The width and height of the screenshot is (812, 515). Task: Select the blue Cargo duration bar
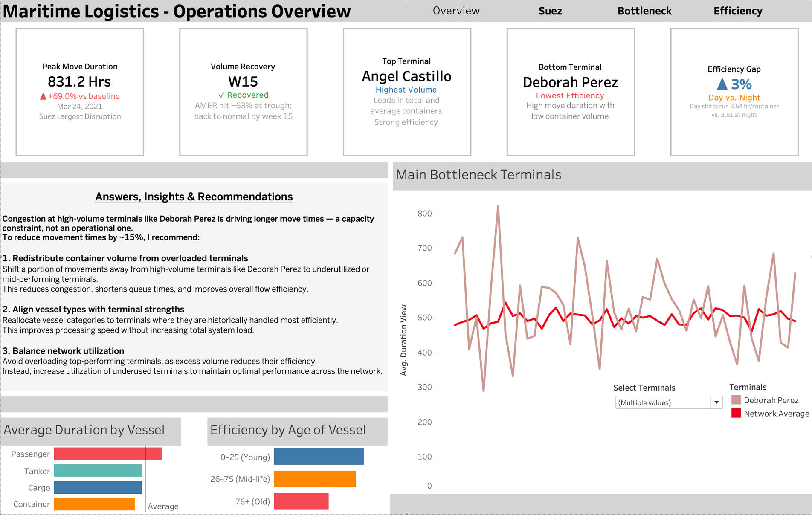point(98,487)
